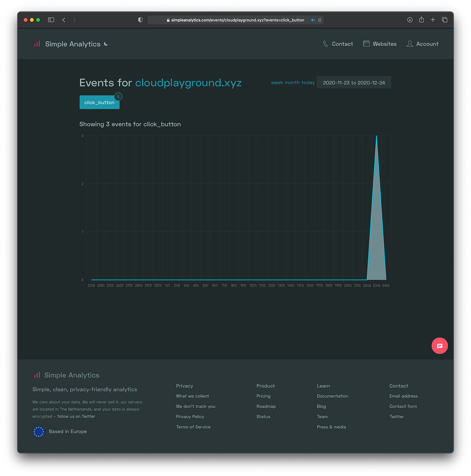Click the Safari address bar URL
The width and height of the screenshot is (471, 476).
pyautogui.click(x=237, y=20)
